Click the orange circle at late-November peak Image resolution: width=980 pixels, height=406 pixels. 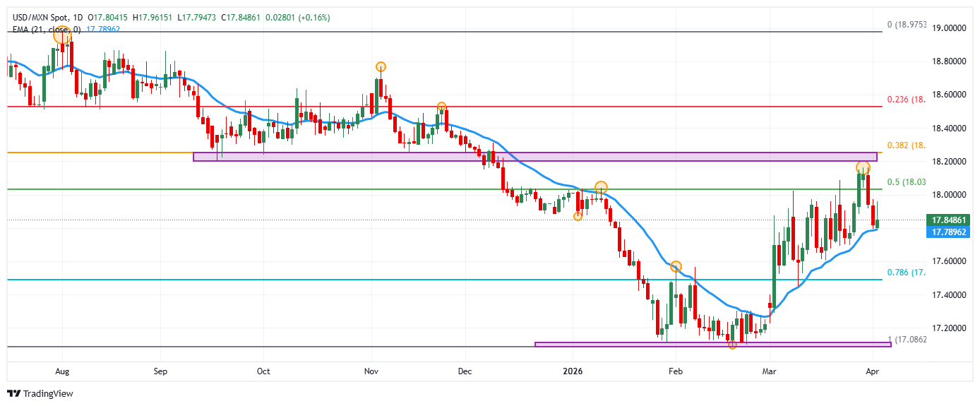point(441,107)
